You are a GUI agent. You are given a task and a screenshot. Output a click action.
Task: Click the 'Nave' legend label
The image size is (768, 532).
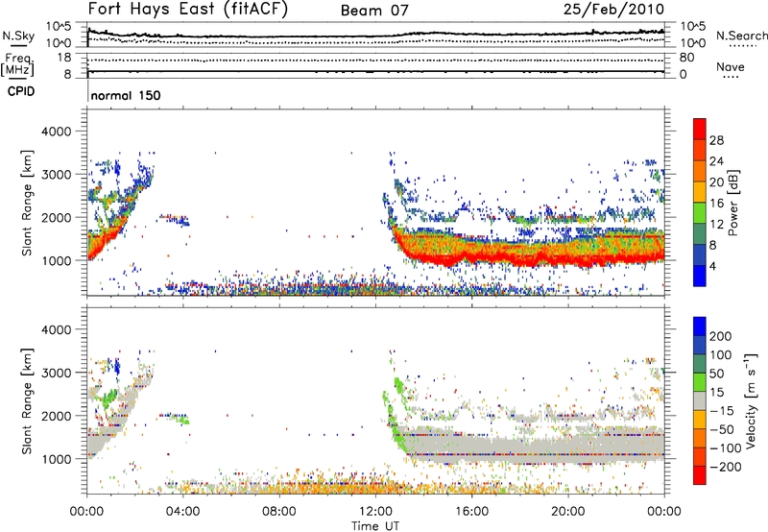tap(731, 66)
